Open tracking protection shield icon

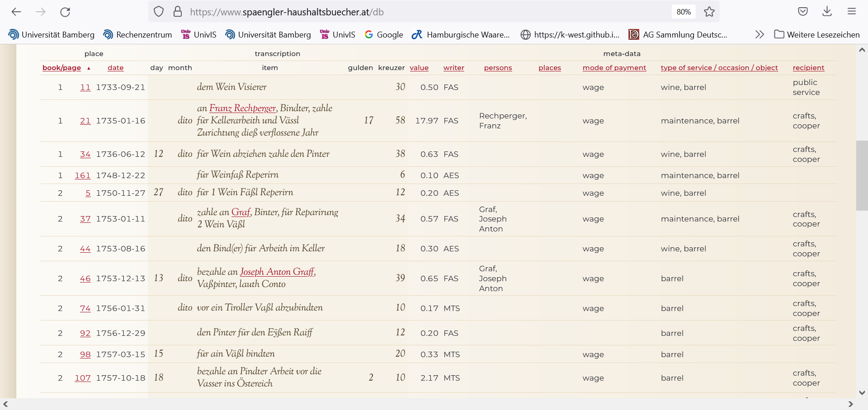pyautogui.click(x=159, y=12)
